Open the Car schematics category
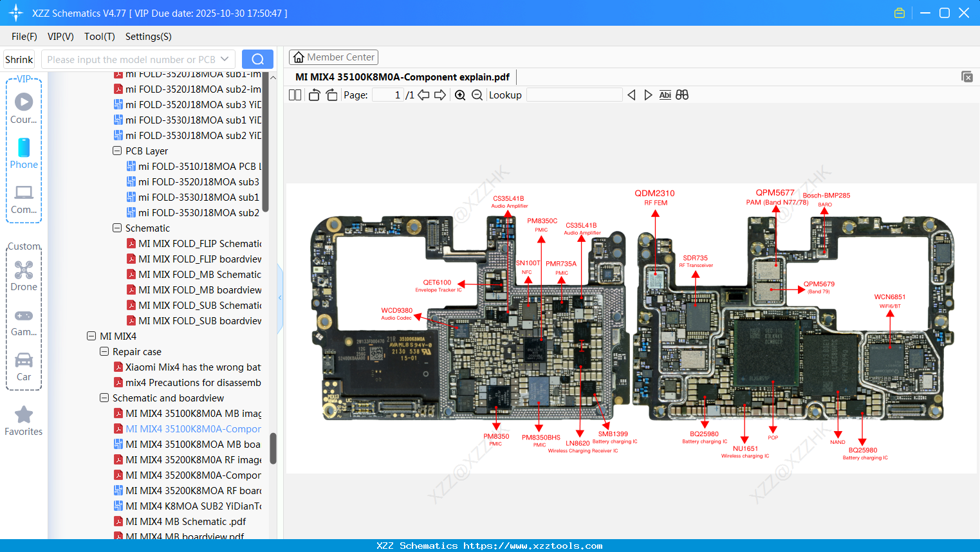The height and width of the screenshot is (552, 980). 24,367
